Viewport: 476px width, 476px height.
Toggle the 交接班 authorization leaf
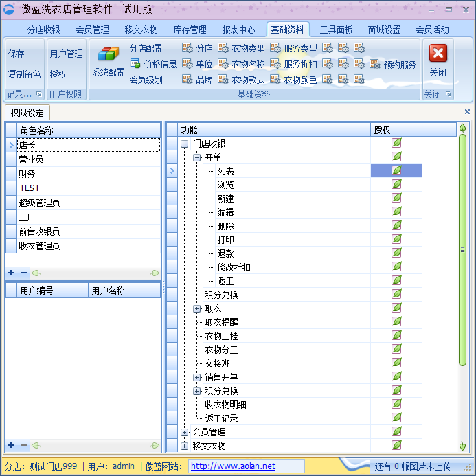[396, 363]
